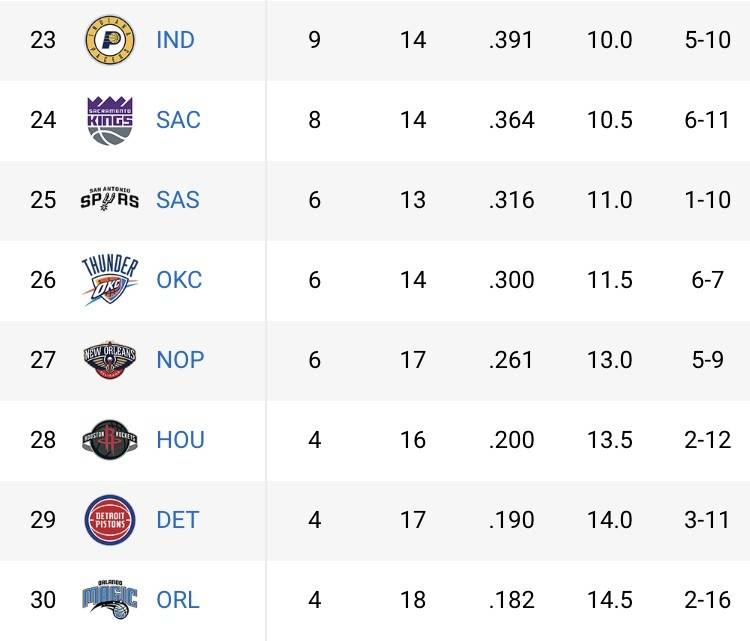
Task: Click the Sacramento Kings team logo
Action: (110, 120)
